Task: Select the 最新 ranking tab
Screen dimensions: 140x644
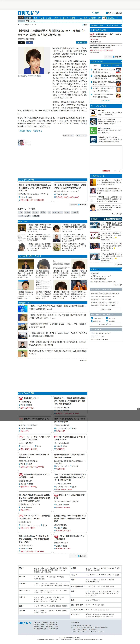Action: tap(95, 66)
